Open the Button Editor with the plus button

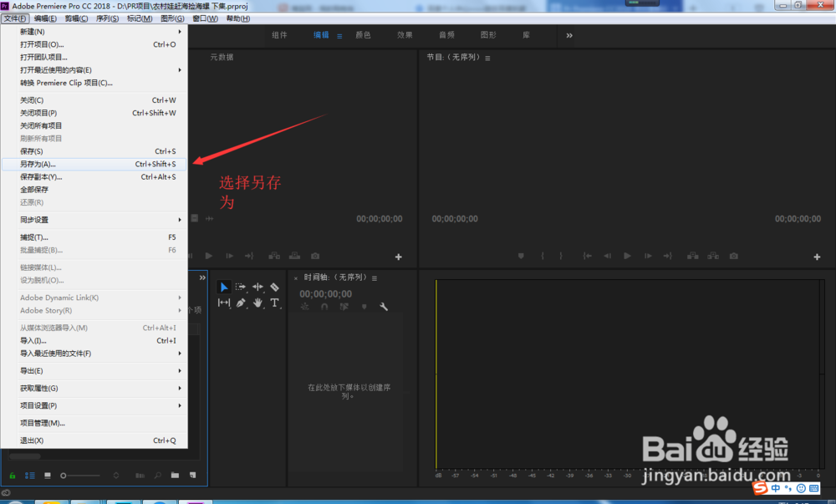tap(815, 257)
